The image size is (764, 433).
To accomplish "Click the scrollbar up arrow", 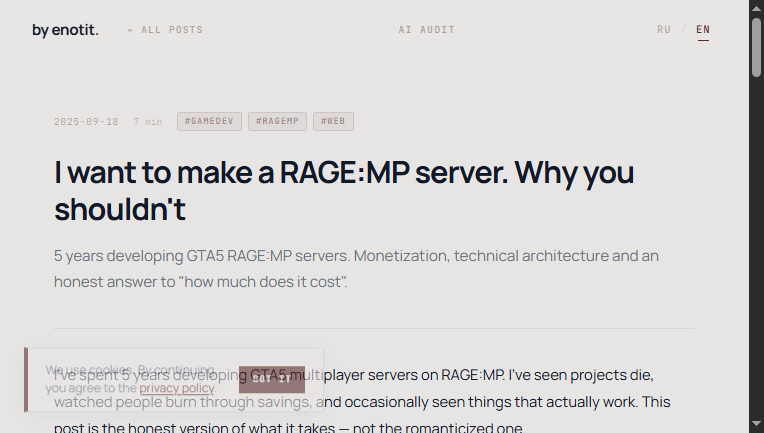I will coord(756,7).
